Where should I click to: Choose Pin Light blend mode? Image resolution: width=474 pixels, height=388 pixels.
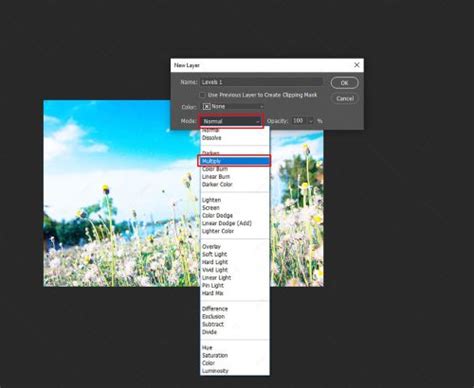(235, 286)
